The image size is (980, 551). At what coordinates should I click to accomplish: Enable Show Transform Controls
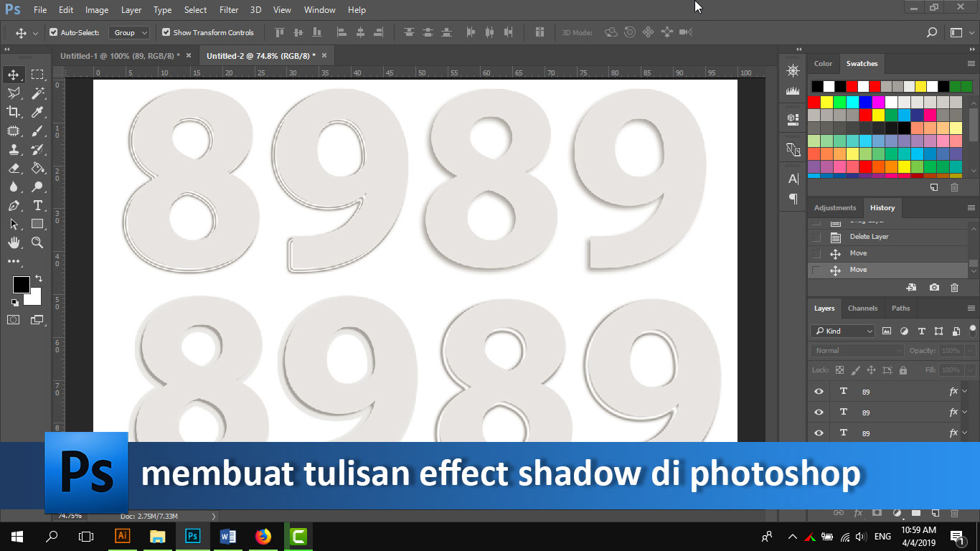(164, 32)
